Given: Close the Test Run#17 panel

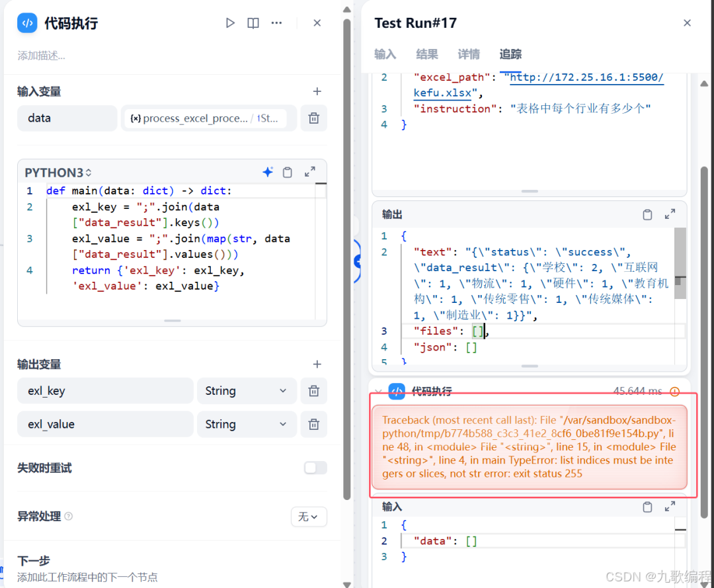Looking at the screenshot, I should coord(687,22).
